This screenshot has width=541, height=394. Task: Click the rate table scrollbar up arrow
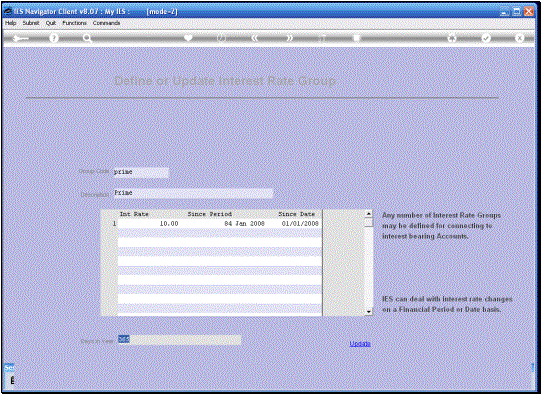pos(368,214)
